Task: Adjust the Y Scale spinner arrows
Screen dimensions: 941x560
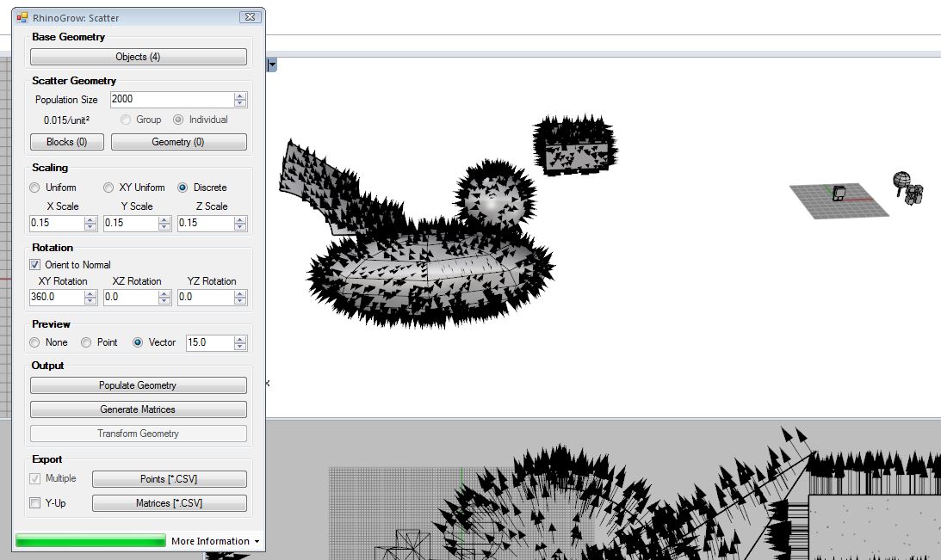Action: click(x=164, y=223)
